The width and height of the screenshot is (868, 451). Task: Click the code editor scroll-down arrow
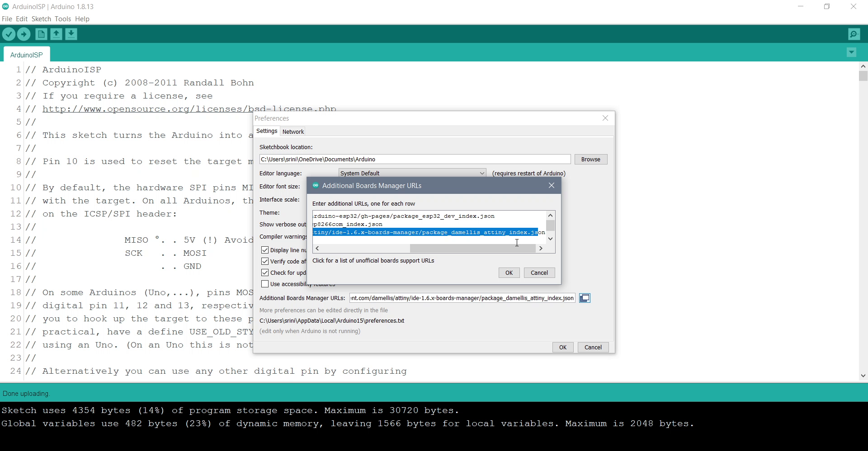coord(863,376)
